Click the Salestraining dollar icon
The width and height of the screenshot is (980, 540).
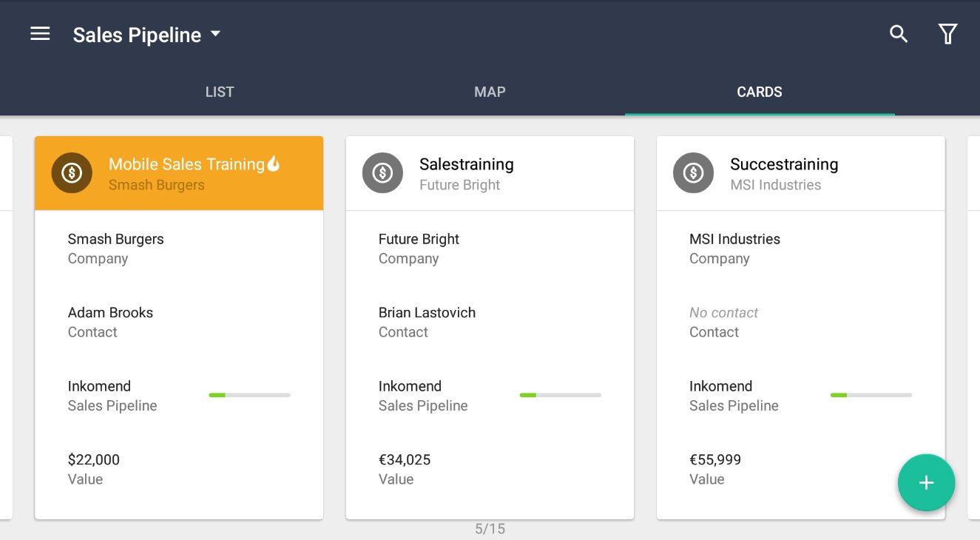coord(382,173)
